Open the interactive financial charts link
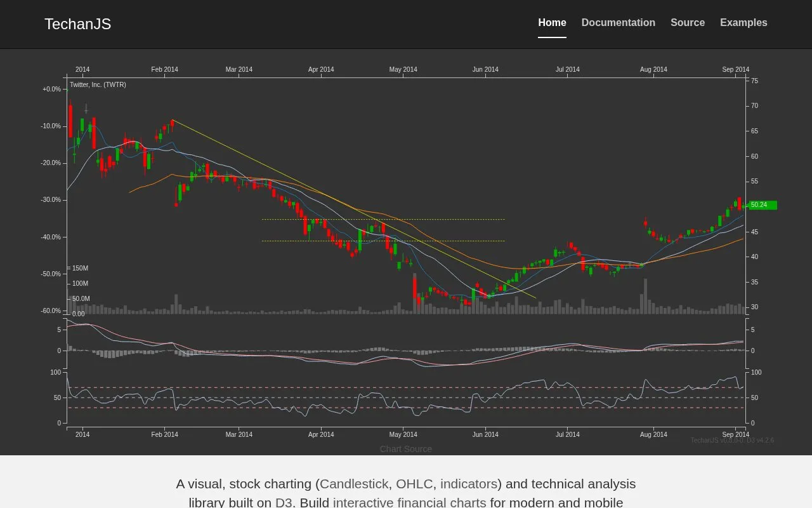Screen dimensions: 812x508 point(409,502)
